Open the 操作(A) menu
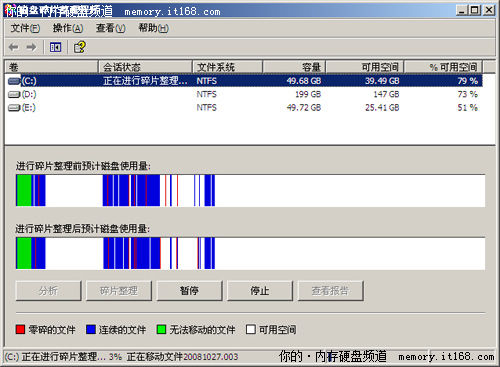 point(68,28)
